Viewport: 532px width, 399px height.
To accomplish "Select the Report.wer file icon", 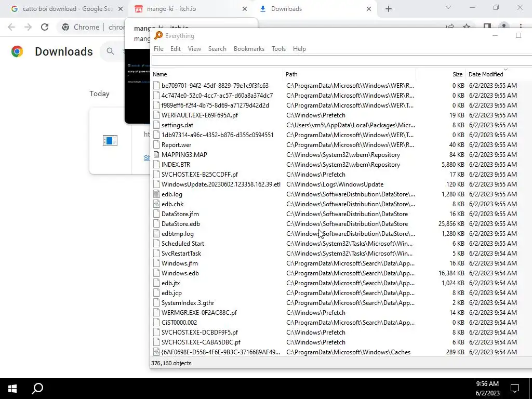I will click(156, 144).
